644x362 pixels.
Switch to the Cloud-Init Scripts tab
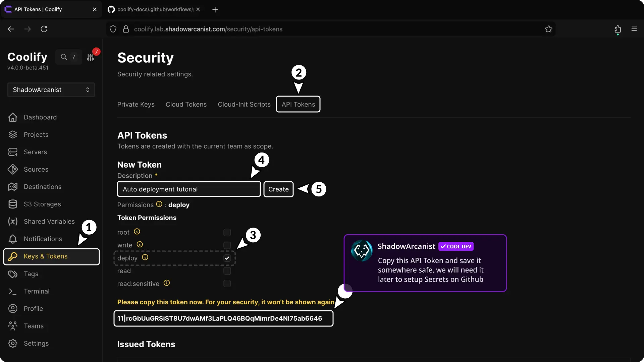click(244, 104)
